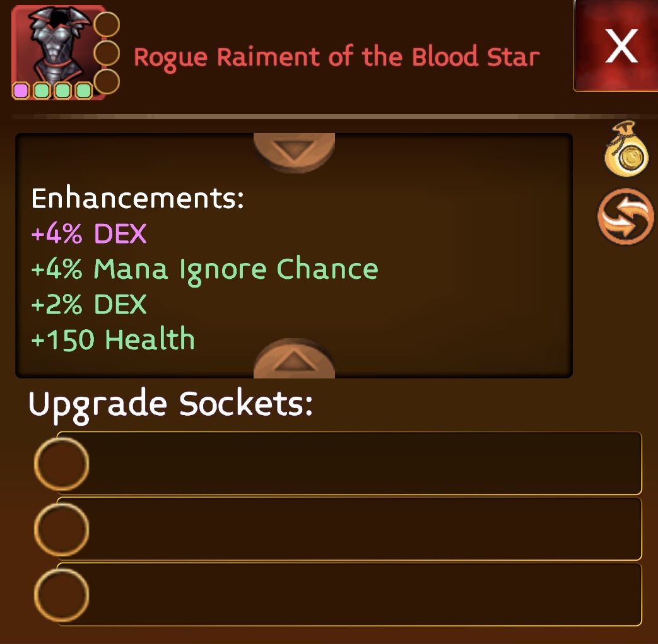Tap the third upgrade socket row bar
The image size is (658, 644).
click(x=349, y=595)
